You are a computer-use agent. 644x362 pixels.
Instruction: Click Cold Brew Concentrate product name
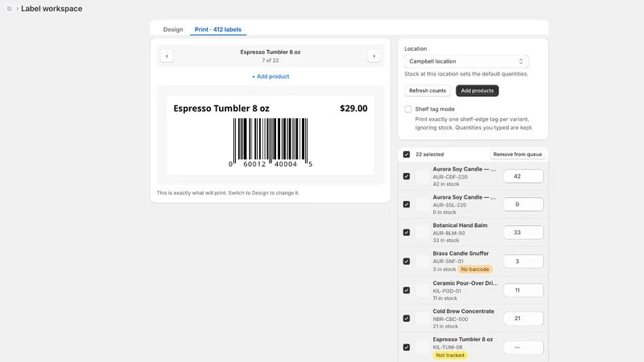coord(464,311)
